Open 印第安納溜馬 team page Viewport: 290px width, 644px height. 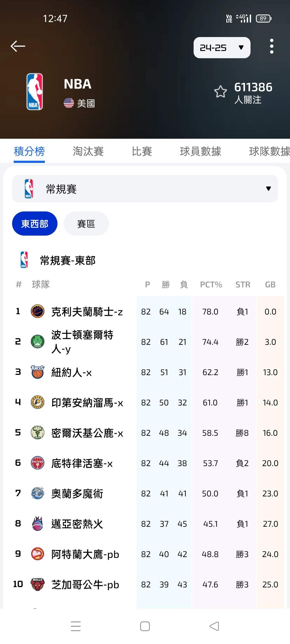(87, 402)
